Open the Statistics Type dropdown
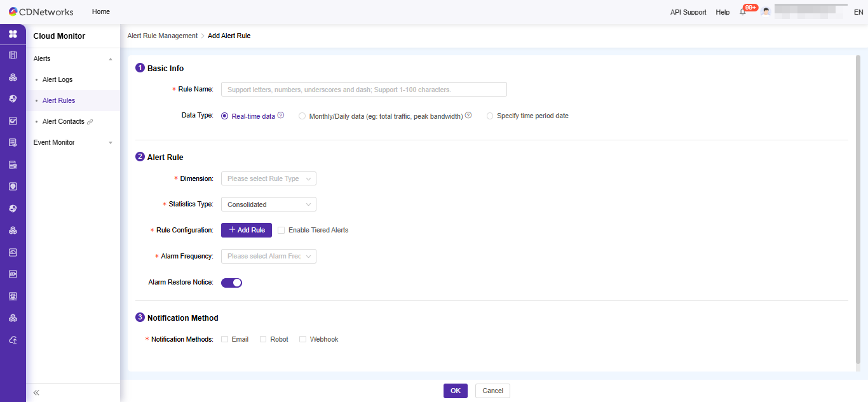Image resolution: width=868 pixels, height=402 pixels. [x=268, y=204]
